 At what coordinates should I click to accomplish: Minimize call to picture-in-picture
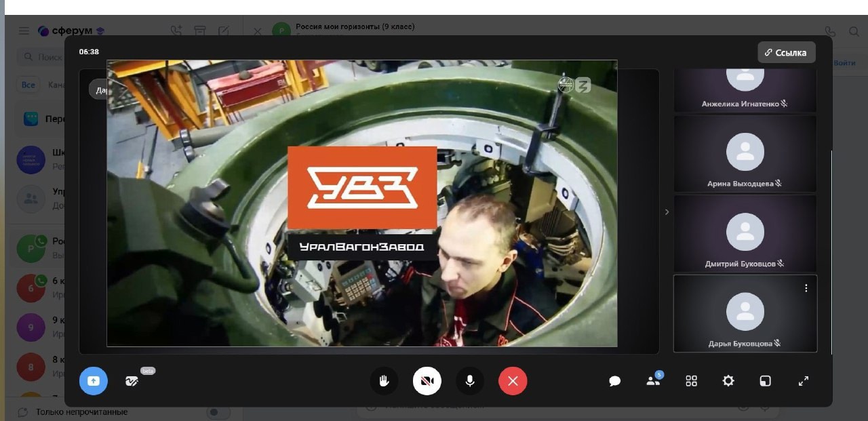click(766, 381)
